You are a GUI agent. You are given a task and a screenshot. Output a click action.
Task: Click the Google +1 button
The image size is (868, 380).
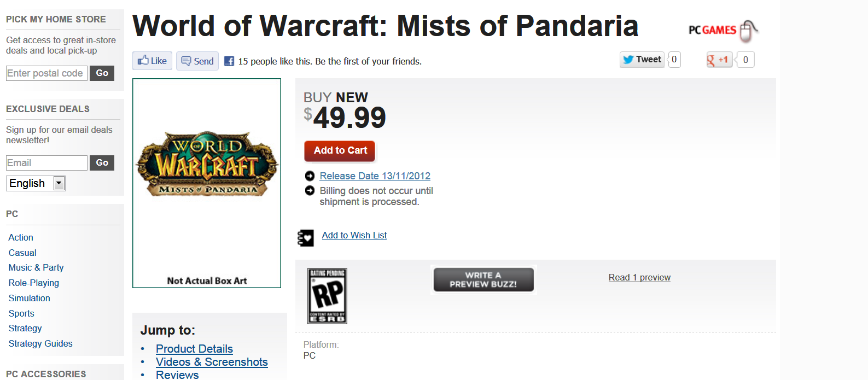719,60
